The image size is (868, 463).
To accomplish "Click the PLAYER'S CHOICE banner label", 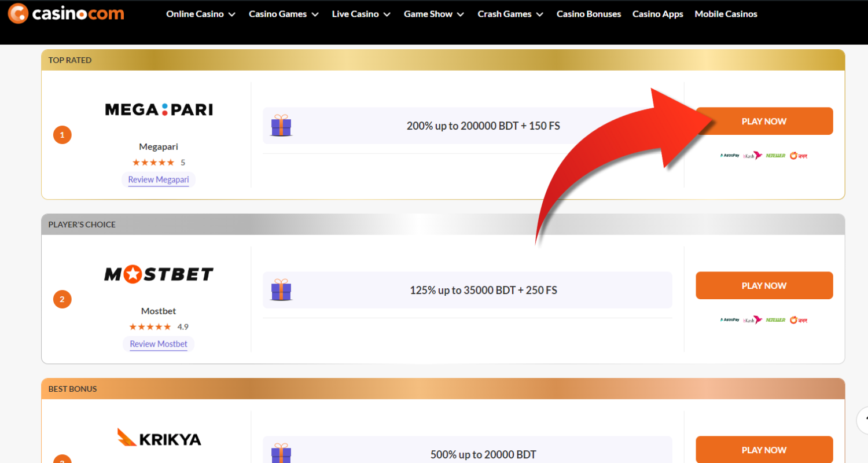I will pos(82,225).
